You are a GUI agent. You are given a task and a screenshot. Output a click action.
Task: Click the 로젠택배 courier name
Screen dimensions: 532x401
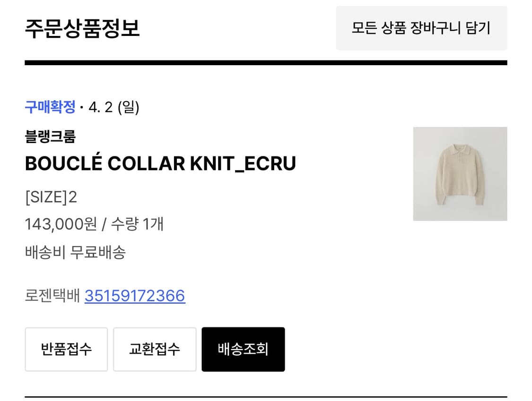tap(51, 296)
